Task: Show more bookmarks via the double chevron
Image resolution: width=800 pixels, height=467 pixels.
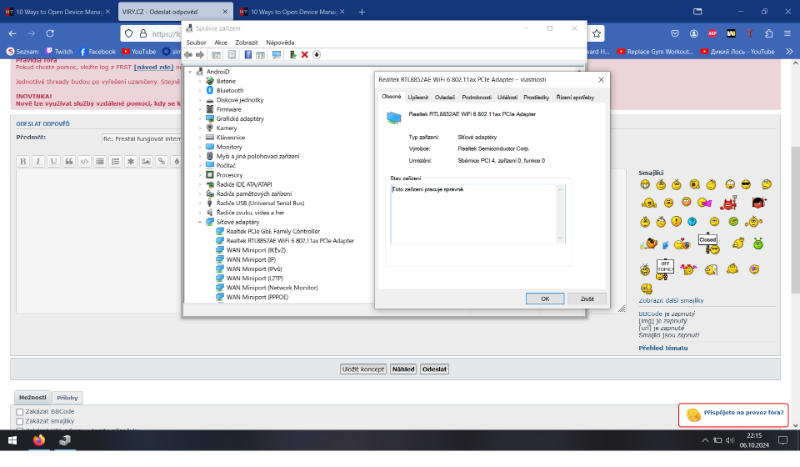Action: [x=789, y=52]
